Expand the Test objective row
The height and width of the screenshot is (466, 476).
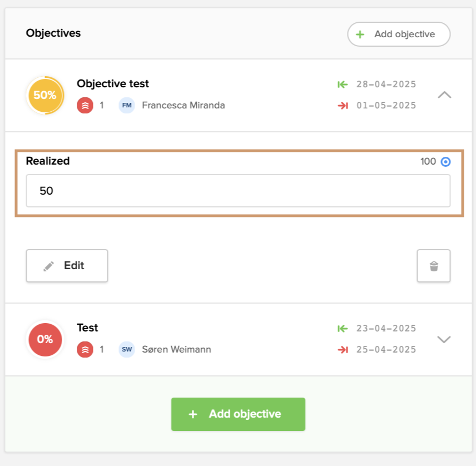click(x=444, y=339)
